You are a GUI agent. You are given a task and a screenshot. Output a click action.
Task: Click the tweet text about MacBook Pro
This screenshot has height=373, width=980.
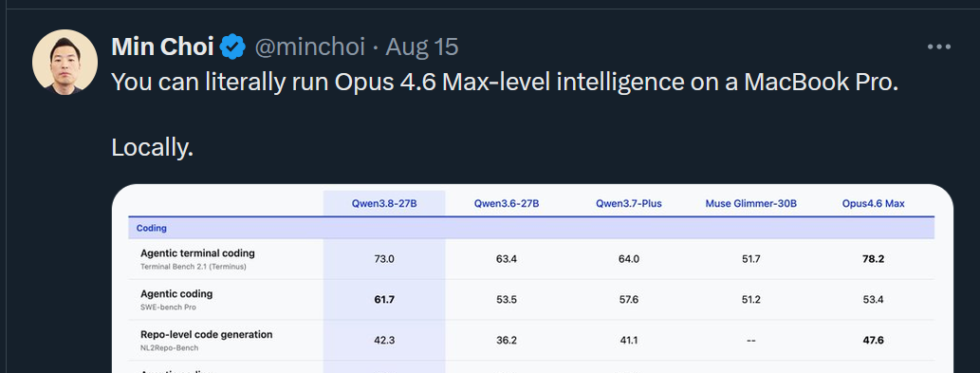click(505, 83)
